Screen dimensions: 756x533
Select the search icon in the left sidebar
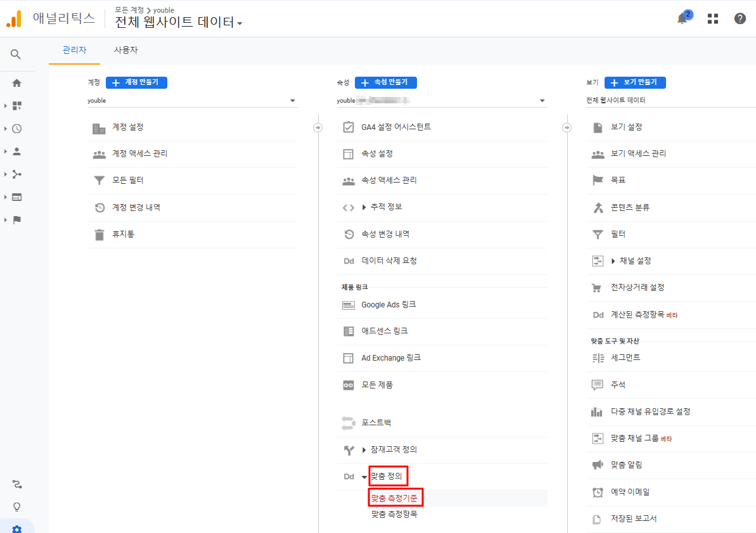point(16,54)
